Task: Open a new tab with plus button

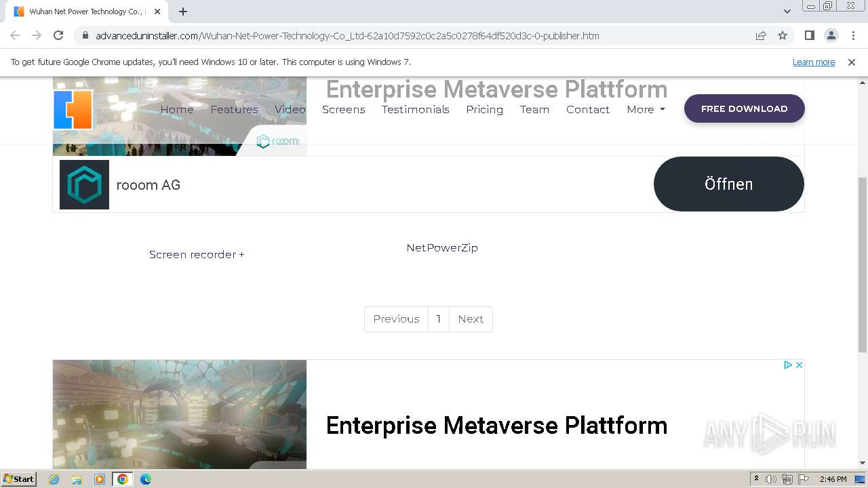Action: (x=183, y=12)
